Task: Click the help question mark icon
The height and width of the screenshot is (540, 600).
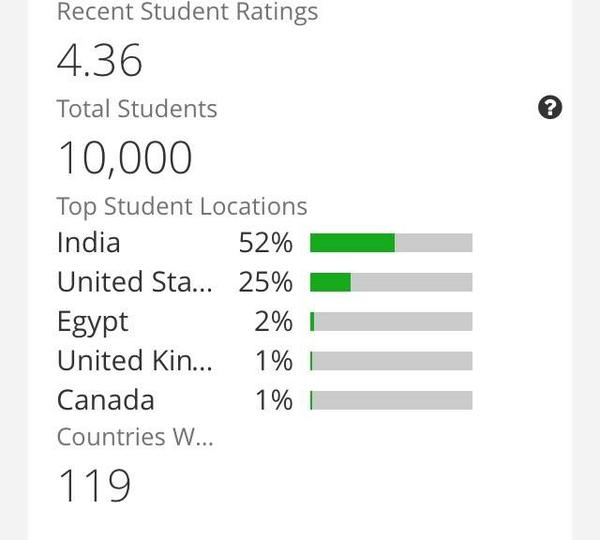Action: [550, 107]
